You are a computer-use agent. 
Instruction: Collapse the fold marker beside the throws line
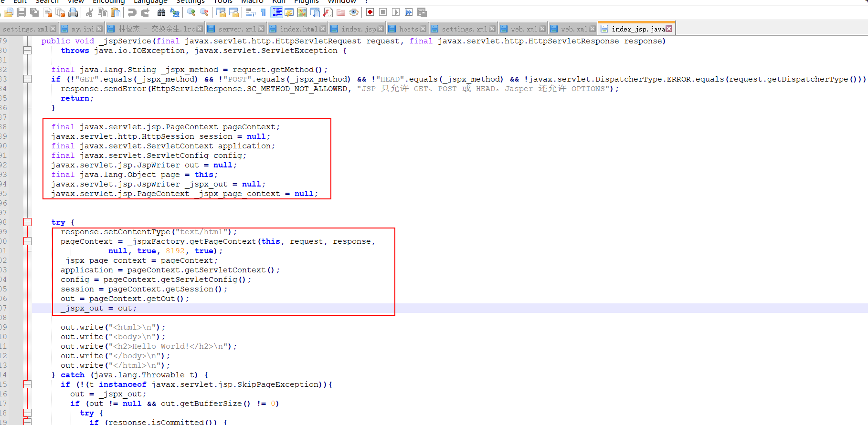point(27,51)
